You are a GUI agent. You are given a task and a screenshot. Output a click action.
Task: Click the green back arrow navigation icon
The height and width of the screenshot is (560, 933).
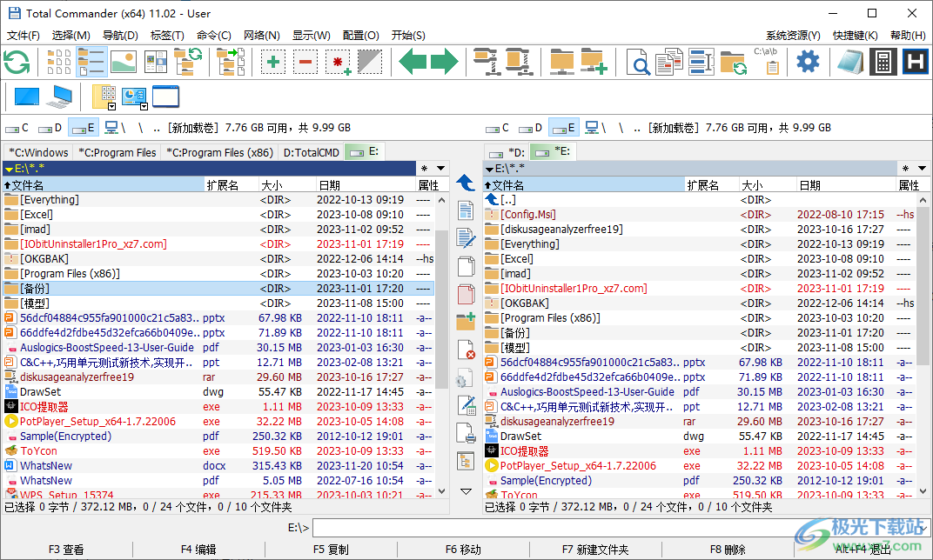point(413,62)
